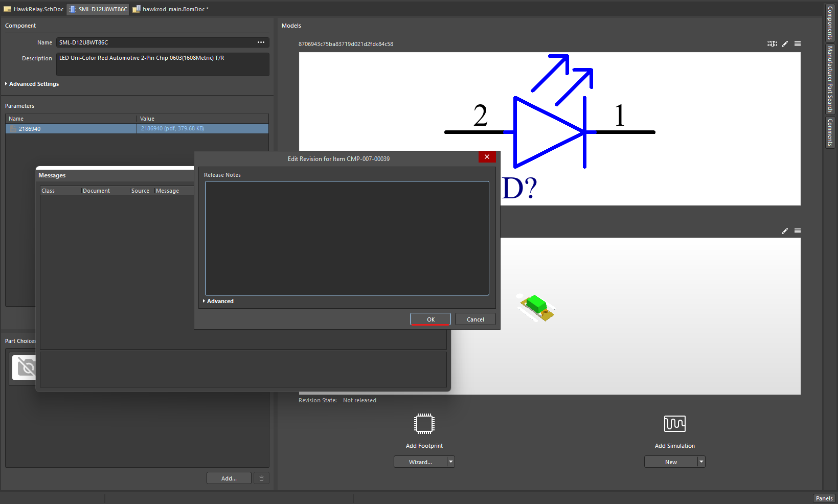Open the New dropdown arrow under Add Simulation

coord(701,462)
